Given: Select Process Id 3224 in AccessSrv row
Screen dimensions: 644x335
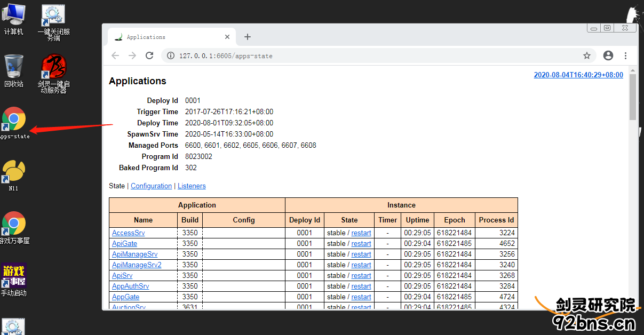Looking at the screenshot, I should pyautogui.click(x=507, y=233).
